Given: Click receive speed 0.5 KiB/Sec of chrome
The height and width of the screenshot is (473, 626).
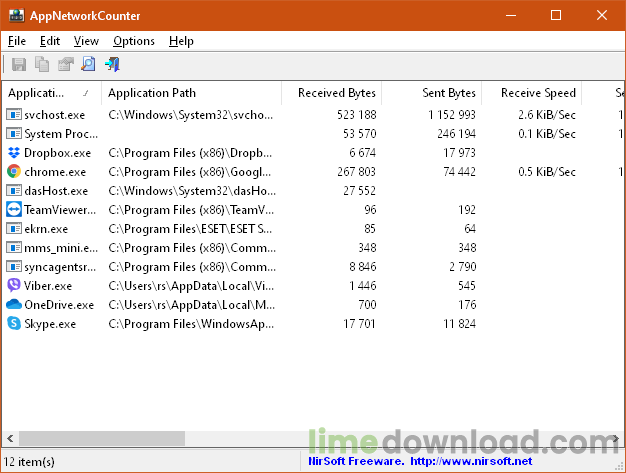Looking at the screenshot, I should [547, 172].
